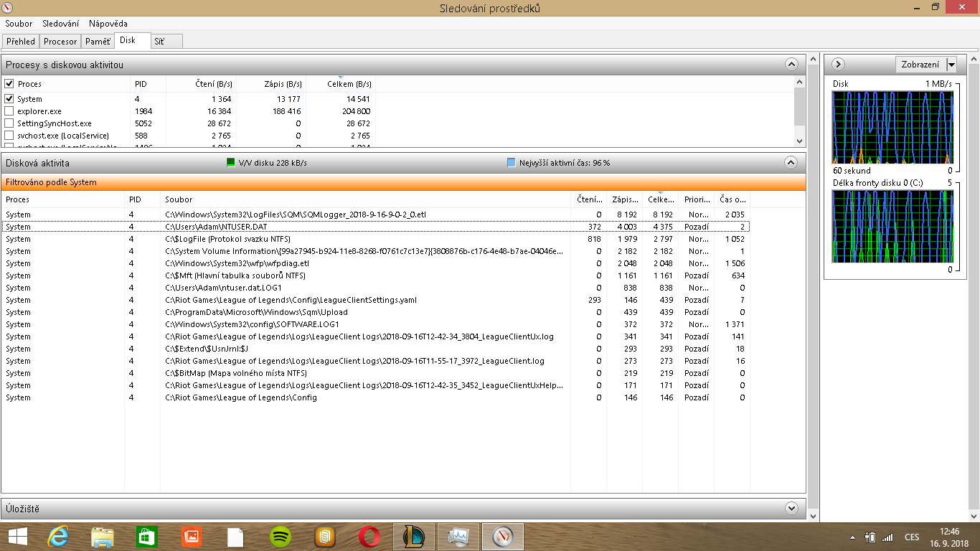Launch Spotify from the taskbar

(281, 537)
